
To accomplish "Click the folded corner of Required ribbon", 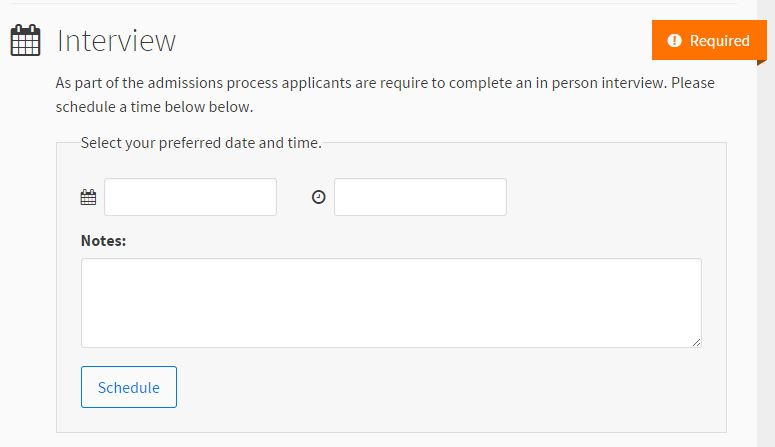I will coord(761,62).
